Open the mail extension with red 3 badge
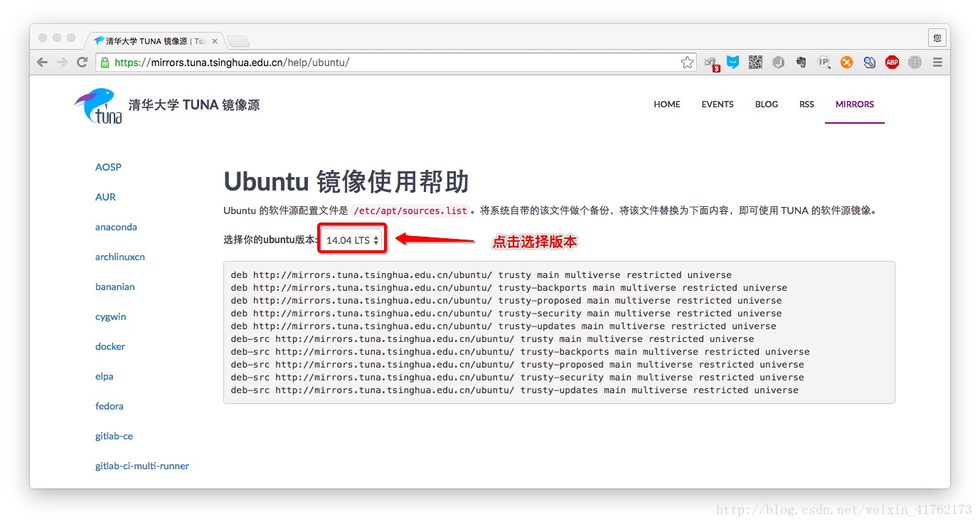This screenshot has width=980, height=524. pos(710,63)
